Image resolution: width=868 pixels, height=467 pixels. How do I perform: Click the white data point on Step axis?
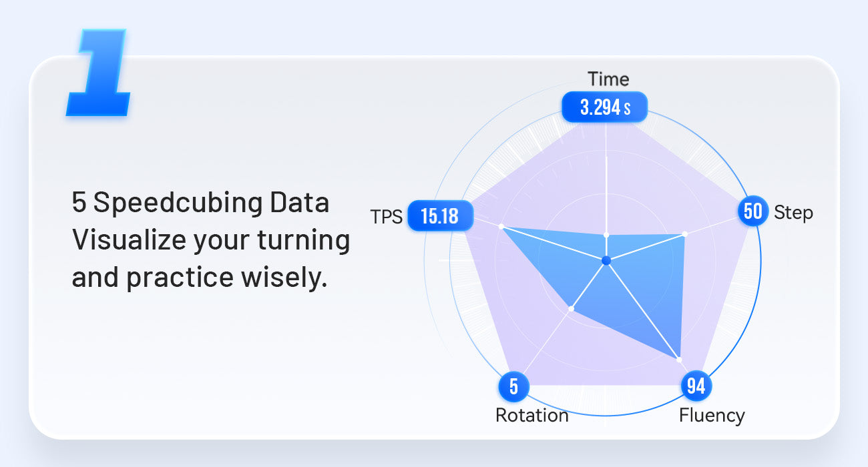[685, 235]
